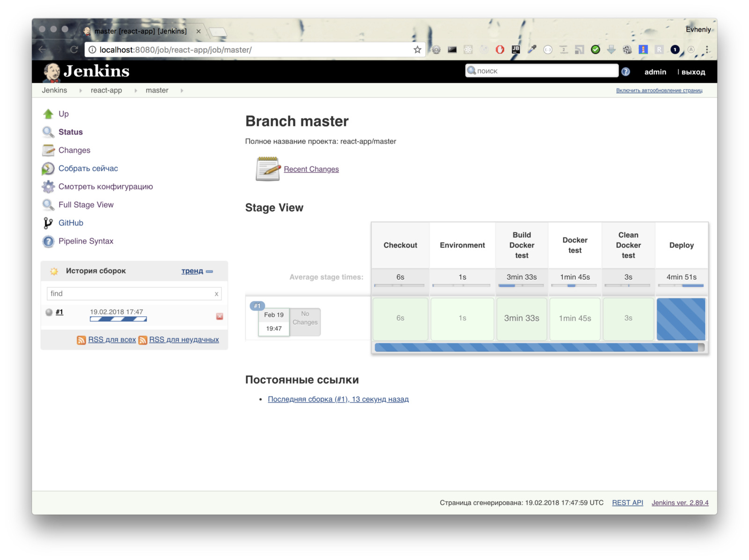
Task: Log out with the 'выход' link
Action: 693,72
